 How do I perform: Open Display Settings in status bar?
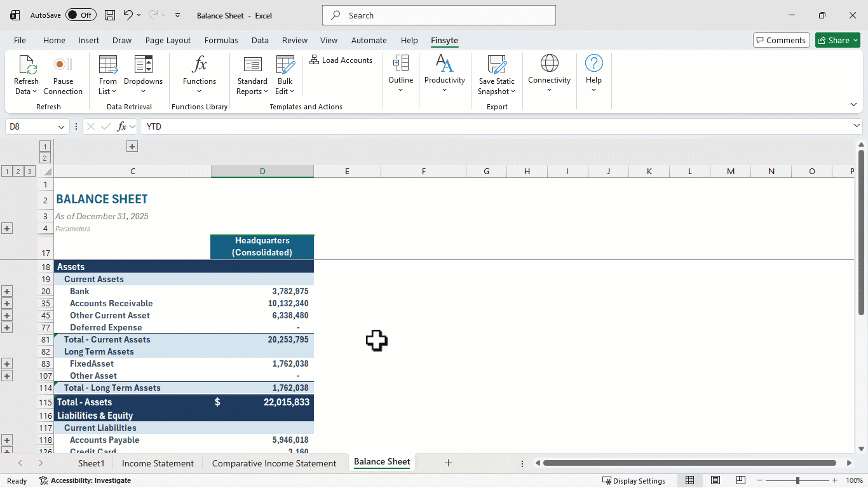[634, 480]
